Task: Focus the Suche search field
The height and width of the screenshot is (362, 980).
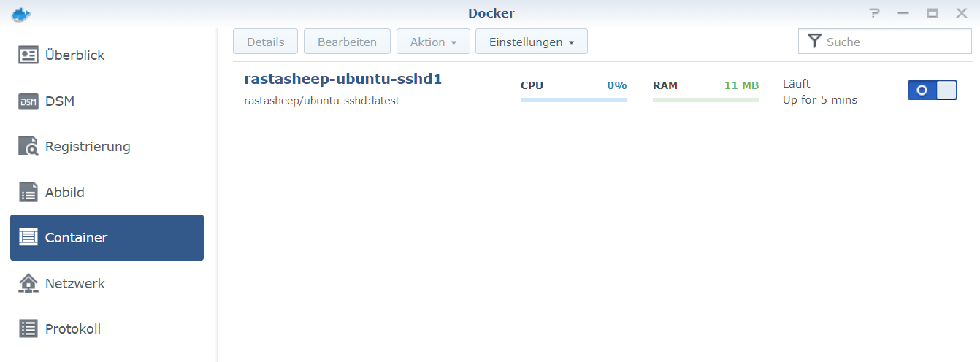Action: [x=885, y=42]
